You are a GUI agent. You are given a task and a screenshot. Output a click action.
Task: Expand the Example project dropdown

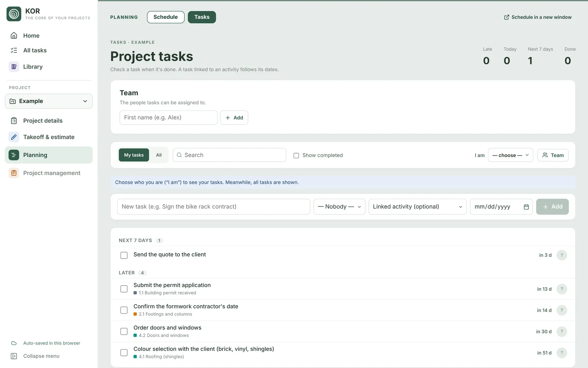pyautogui.click(x=49, y=101)
